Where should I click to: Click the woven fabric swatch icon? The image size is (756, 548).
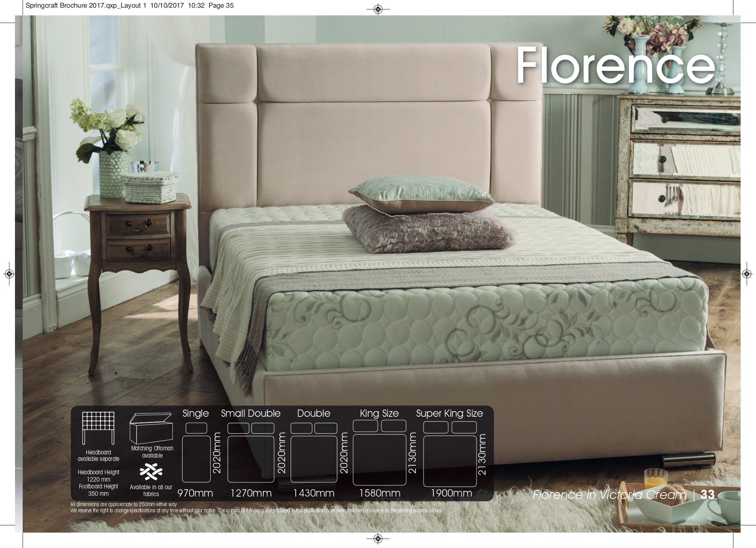[x=151, y=472]
